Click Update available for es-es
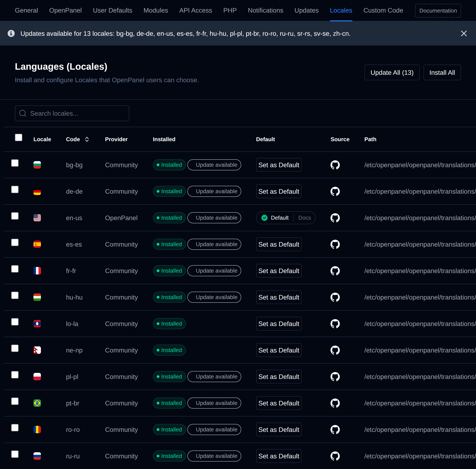The width and height of the screenshot is (476, 469). 214,244
